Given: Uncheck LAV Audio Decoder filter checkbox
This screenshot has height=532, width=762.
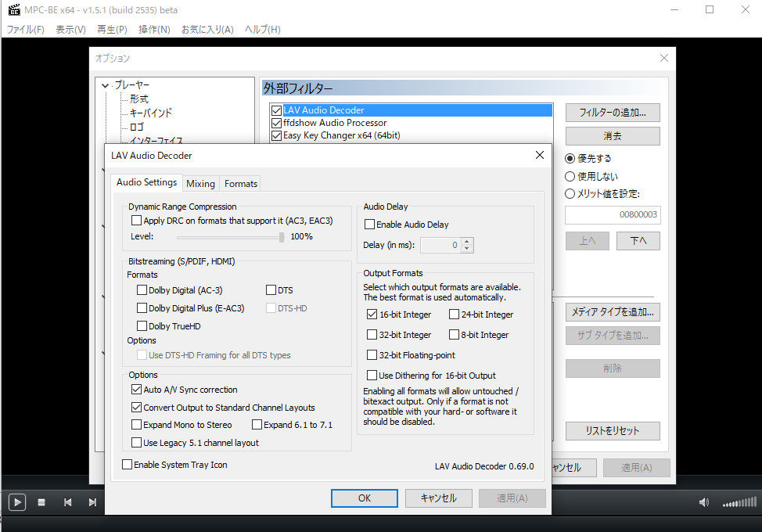Looking at the screenshot, I should pos(276,110).
